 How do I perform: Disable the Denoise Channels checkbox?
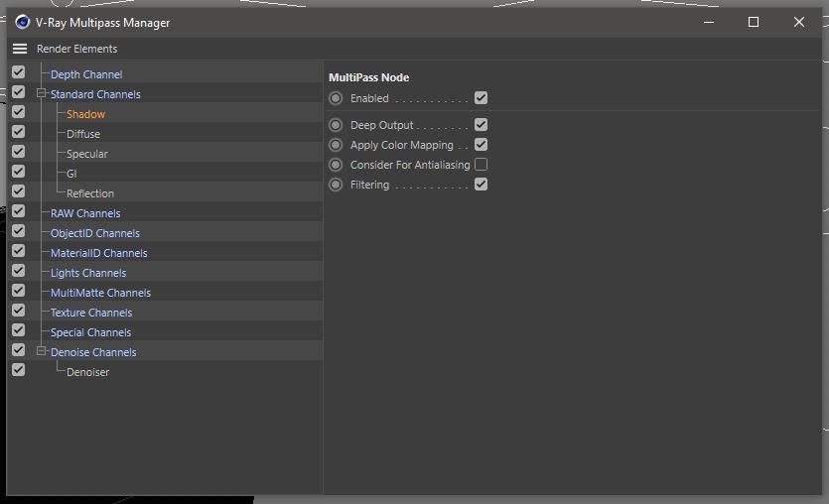[x=19, y=350]
